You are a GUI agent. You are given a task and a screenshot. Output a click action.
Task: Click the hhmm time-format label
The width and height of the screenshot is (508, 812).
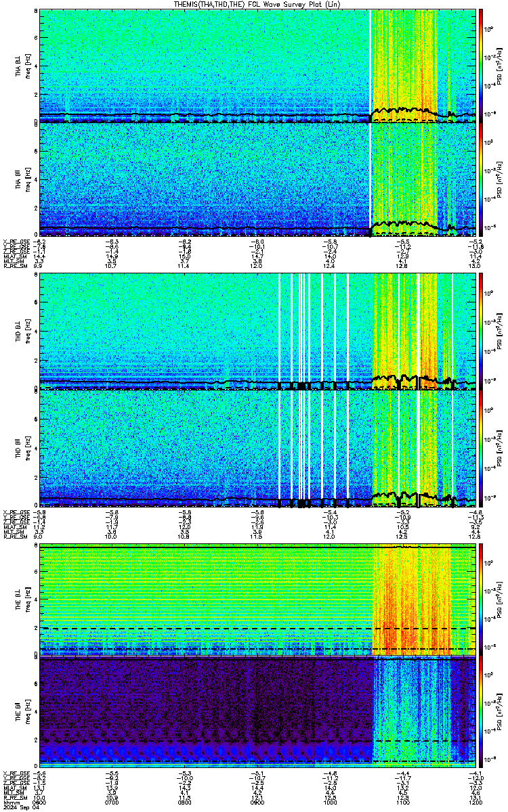coord(10,802)
